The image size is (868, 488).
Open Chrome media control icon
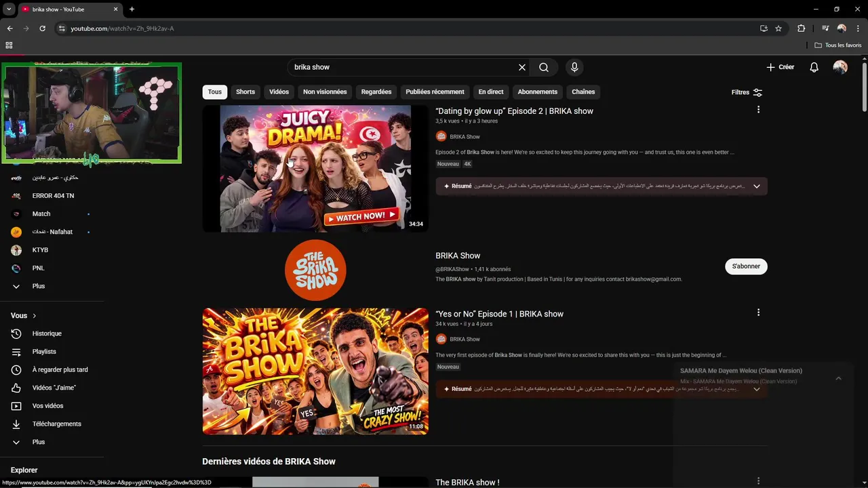coord(825,28)
